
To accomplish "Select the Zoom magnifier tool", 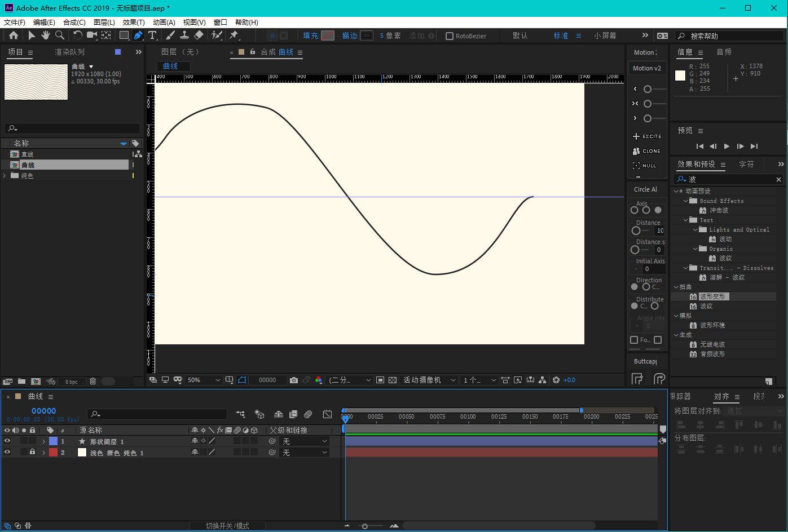I will (60, 36).
